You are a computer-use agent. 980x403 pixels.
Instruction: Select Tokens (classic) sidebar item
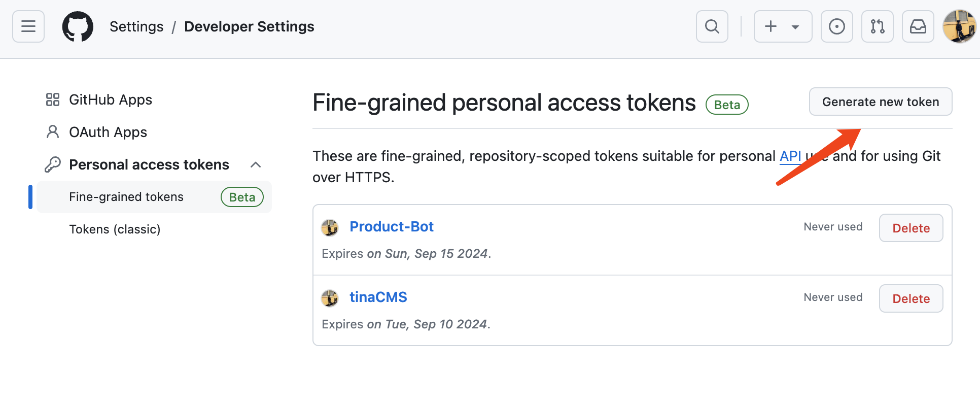point(115,229)
